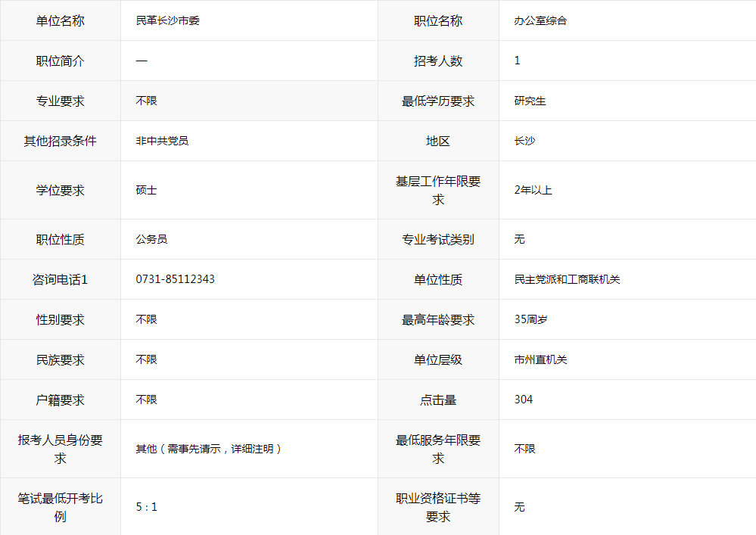
Task: Select 无 in the 职业资格证书等要求 row
Action: (x=519, y=507)
